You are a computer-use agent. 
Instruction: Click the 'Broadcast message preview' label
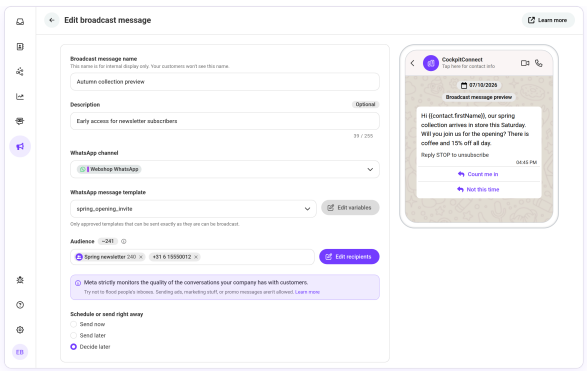point(479,97)
